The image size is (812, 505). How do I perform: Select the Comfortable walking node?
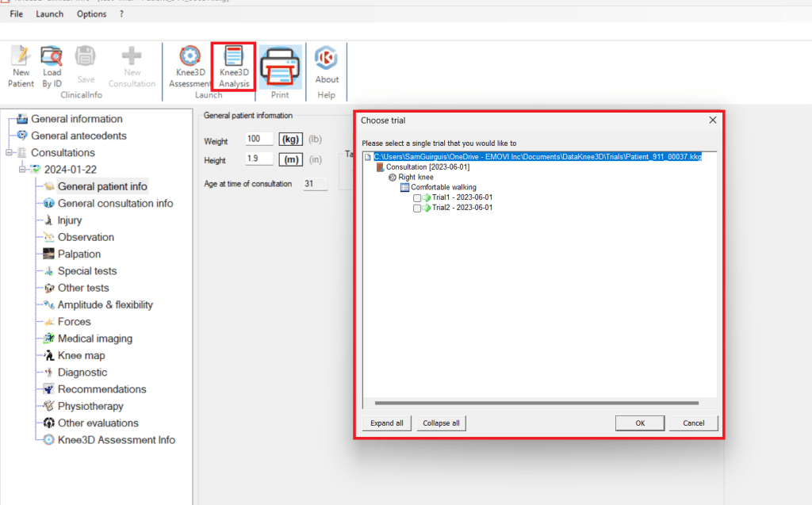click(x=443, y=188)
